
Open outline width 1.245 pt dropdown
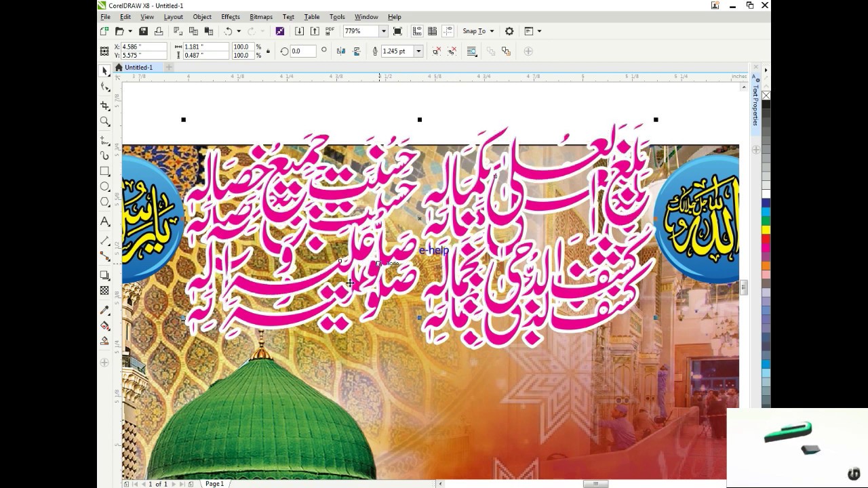418,51
